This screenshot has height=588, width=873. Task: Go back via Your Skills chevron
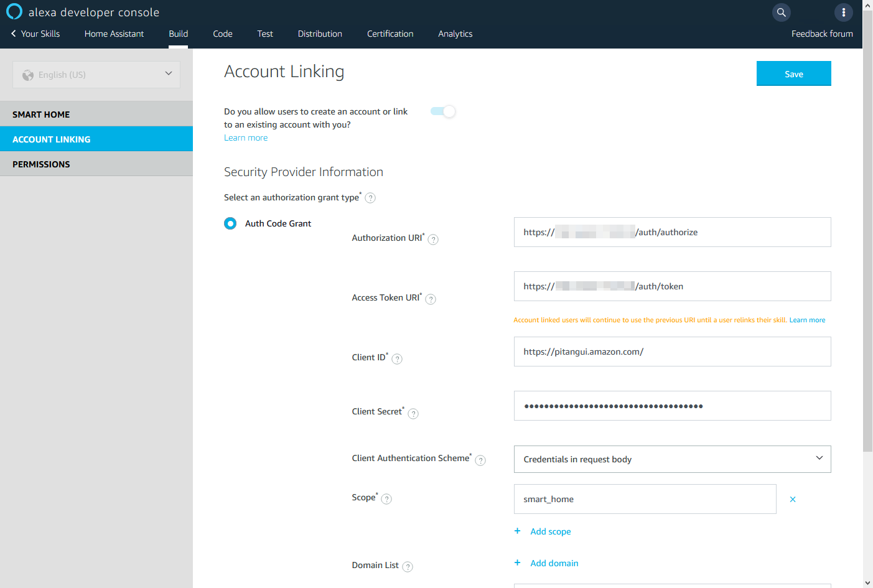tap(14, 34)
